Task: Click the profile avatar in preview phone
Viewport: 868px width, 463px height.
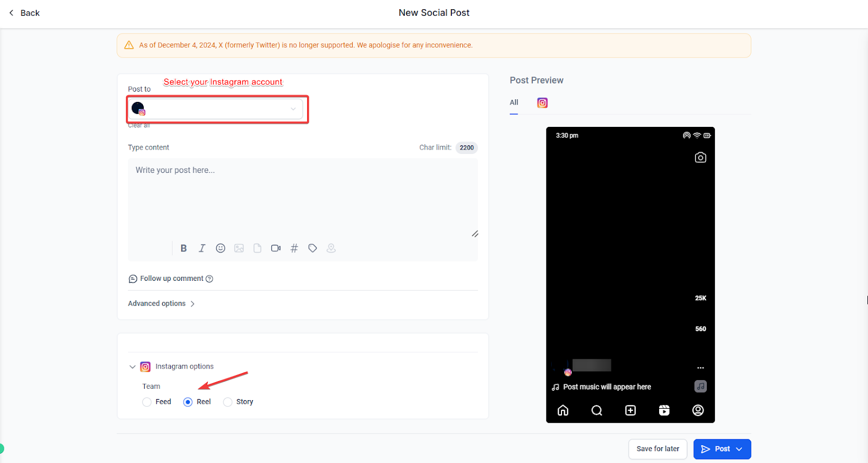Action: (560, 366)
